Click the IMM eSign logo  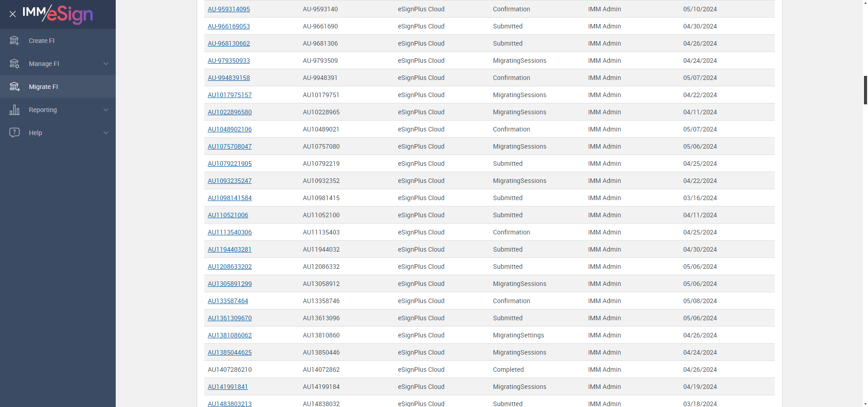pyautogui.click(x=57, y=14)
